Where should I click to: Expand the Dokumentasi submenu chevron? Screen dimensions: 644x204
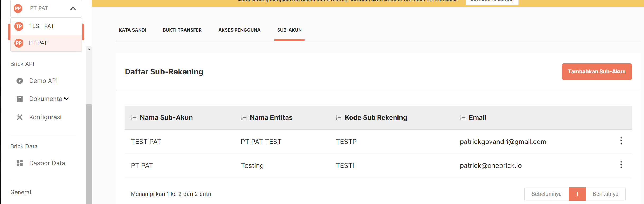pos(67,99)
